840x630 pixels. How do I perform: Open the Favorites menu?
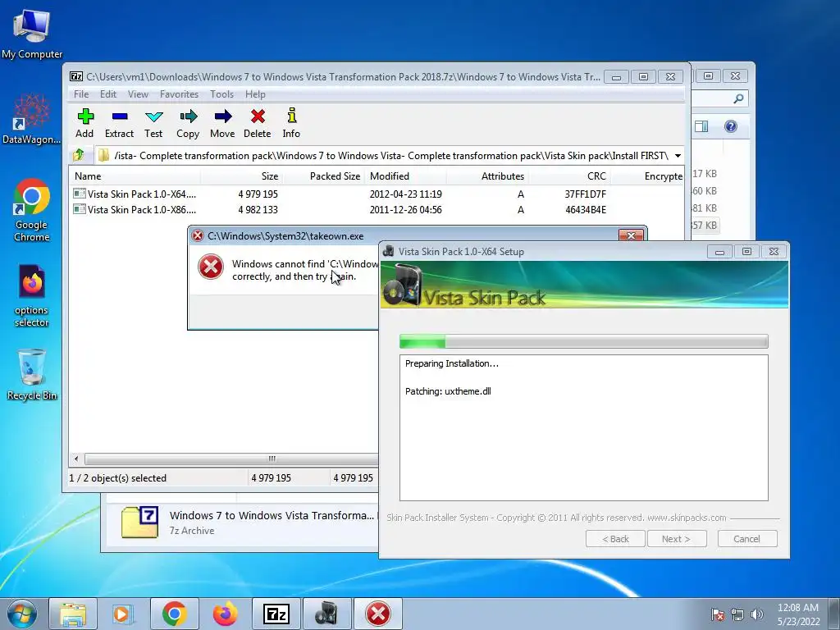[179, 94]
